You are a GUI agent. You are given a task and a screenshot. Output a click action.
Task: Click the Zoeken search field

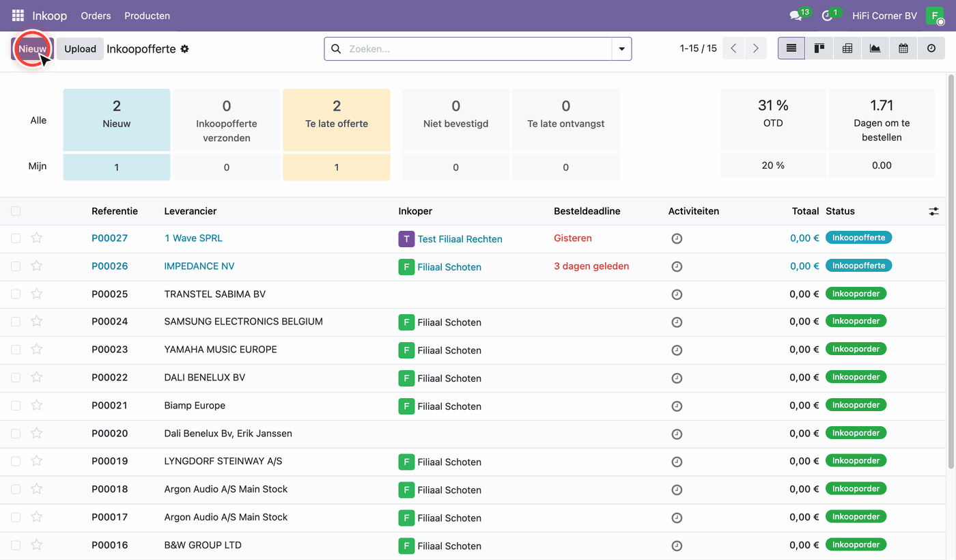point(478,49)
